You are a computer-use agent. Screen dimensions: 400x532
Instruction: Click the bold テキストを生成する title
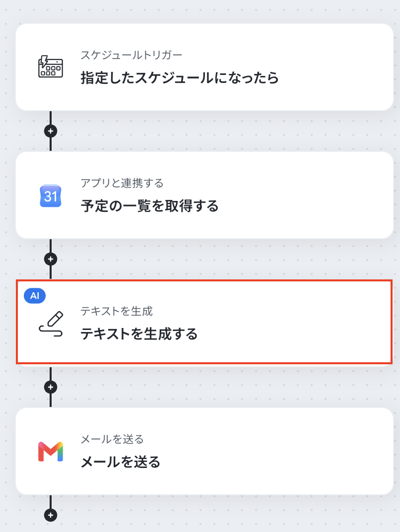pos(139,334)
